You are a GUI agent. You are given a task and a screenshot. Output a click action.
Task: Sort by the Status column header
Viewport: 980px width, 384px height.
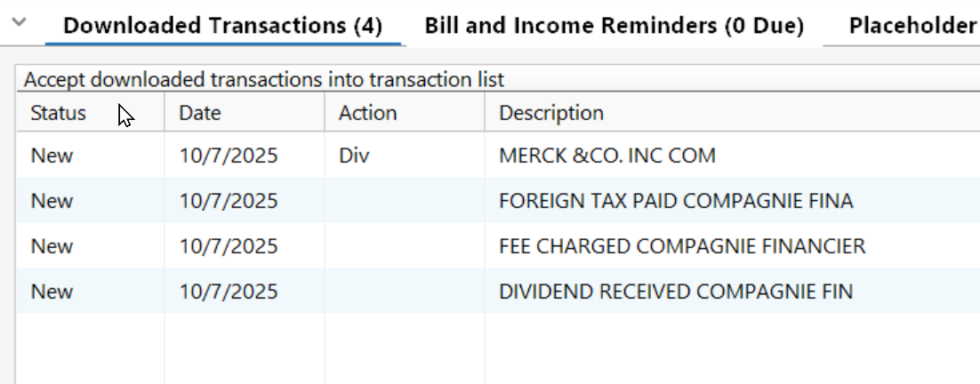click(59, 113)
